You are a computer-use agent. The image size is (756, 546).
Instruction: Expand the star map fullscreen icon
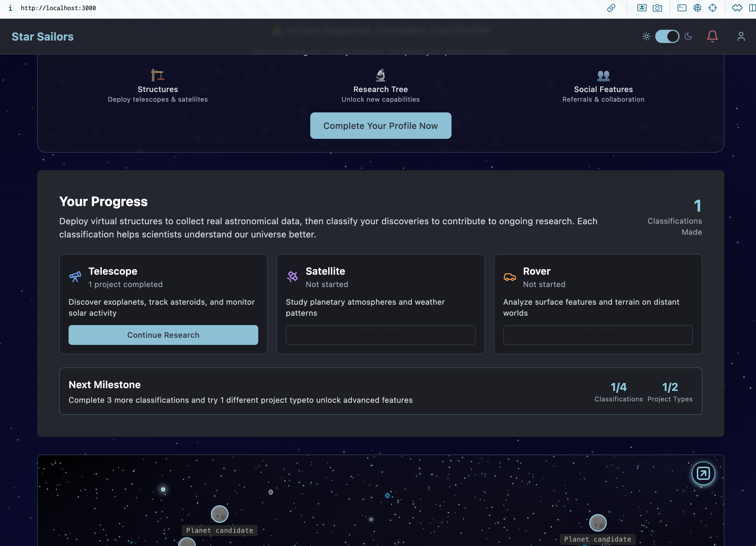click(703, 473)
